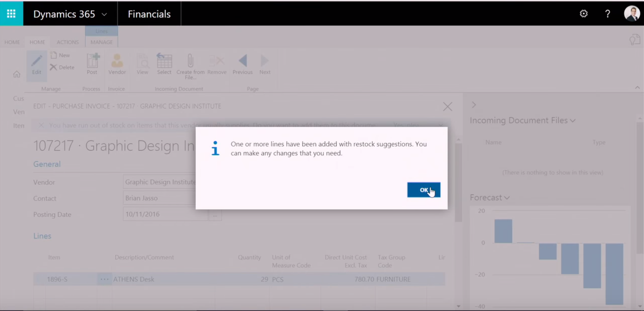This screenshot has width=644, height=311.
Task: Open the help question mark
Action: point(607,14)
